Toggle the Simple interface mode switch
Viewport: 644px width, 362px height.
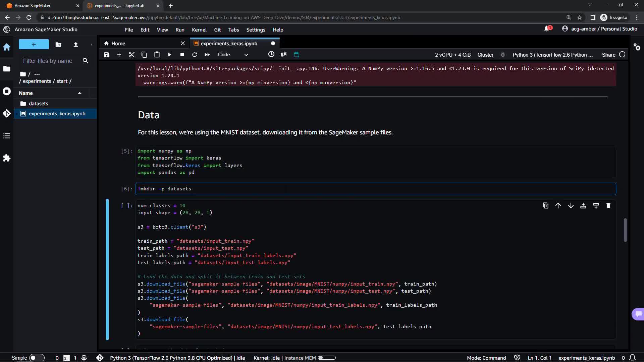point(36,358)
